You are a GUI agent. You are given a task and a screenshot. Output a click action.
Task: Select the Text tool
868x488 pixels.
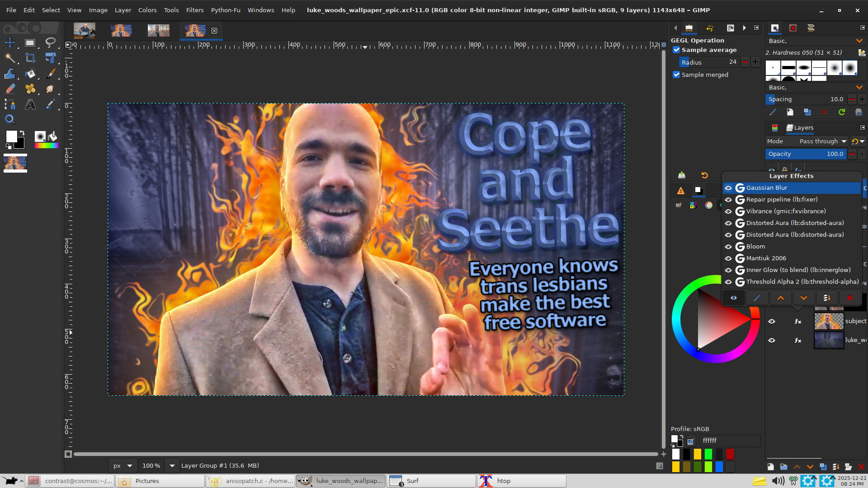(x=30, y=104)
